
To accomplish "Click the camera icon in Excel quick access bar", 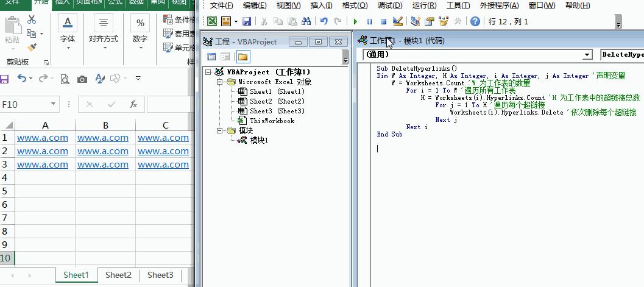I will point(82,79).
